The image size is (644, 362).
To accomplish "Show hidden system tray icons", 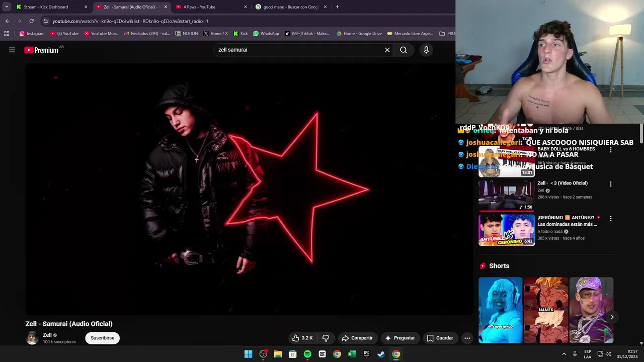I will (564, 354).
